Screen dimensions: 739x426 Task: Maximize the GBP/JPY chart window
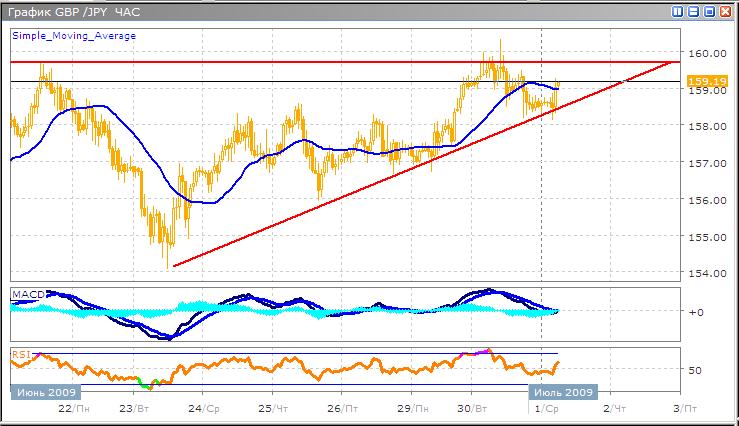point(707,12)
